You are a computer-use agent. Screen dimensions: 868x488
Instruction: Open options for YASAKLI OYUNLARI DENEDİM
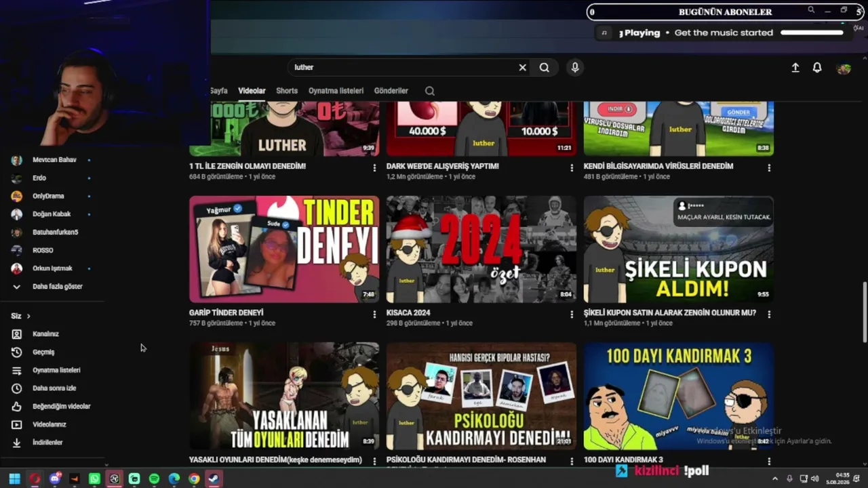[x=374, y=461]
